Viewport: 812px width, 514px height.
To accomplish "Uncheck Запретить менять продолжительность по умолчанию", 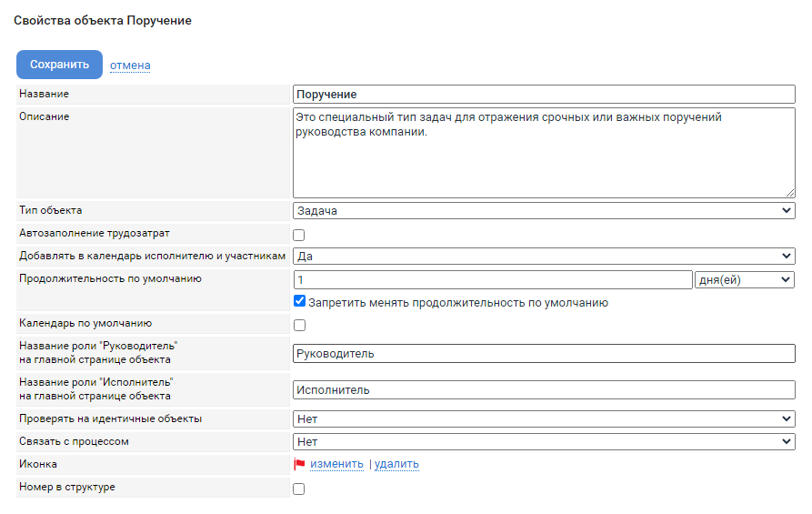I will click(x=299, y=301).
